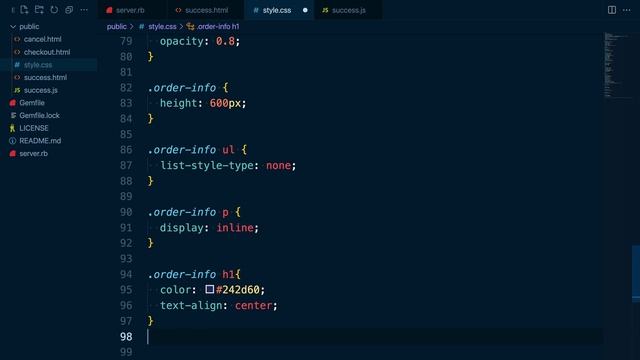
Task: Click the display: inline declaration
Action: 209,228
